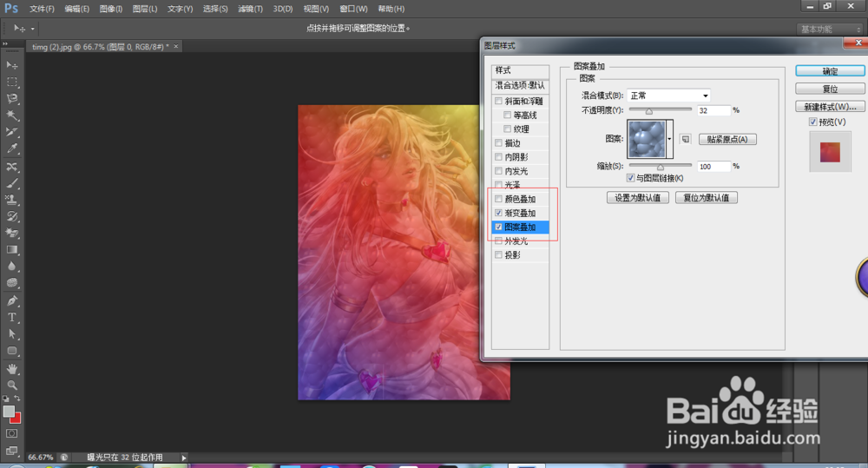
Task: Select the Lasso tool
Action: [11, 99]
